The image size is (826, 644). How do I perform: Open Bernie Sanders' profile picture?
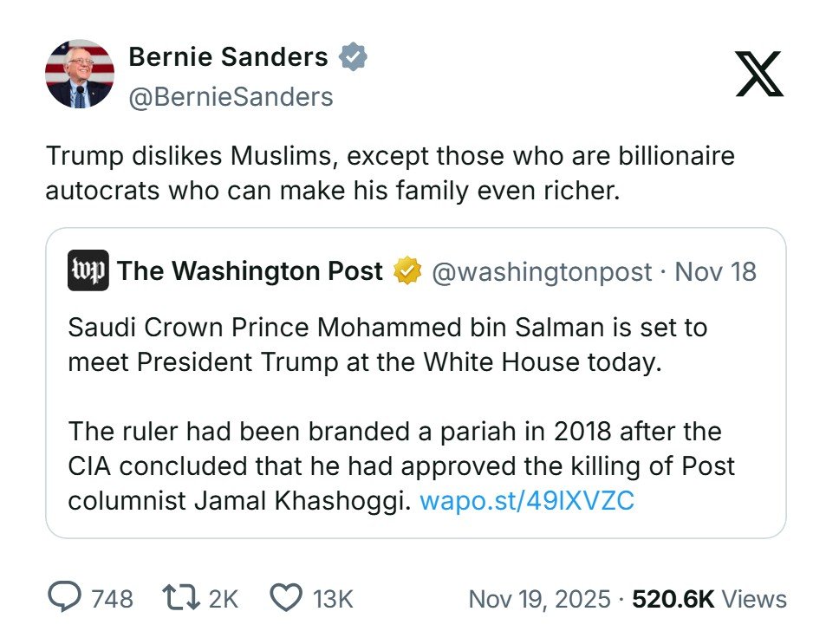[x=80, y=74]
